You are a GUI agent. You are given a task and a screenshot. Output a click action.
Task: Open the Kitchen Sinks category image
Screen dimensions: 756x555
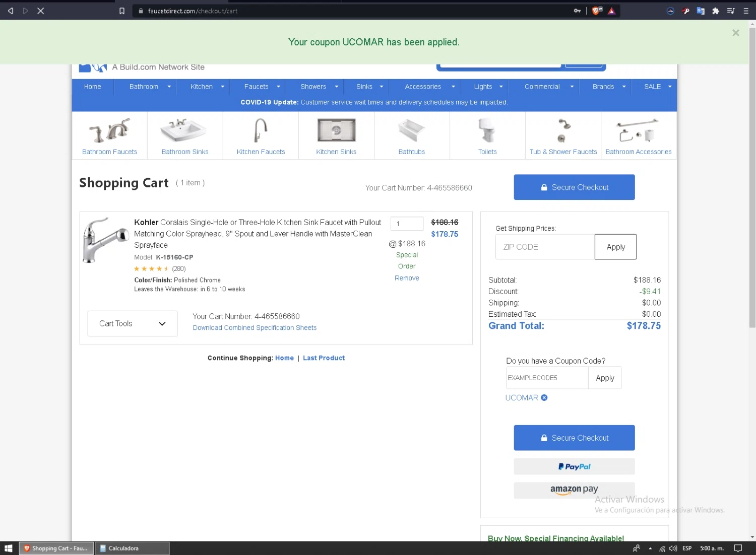click(336, 130)
